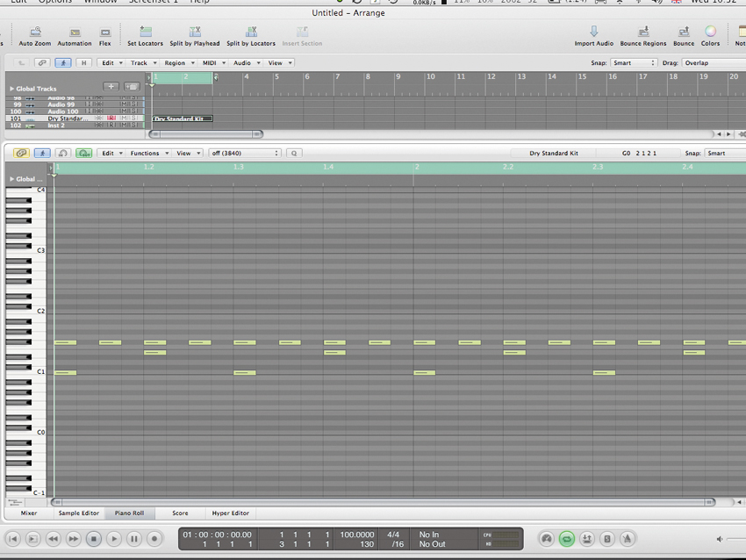Viewport: 746px width, 560px height.
Task: Click Split by Playhead icon
Action: click(x=195, y=32)
